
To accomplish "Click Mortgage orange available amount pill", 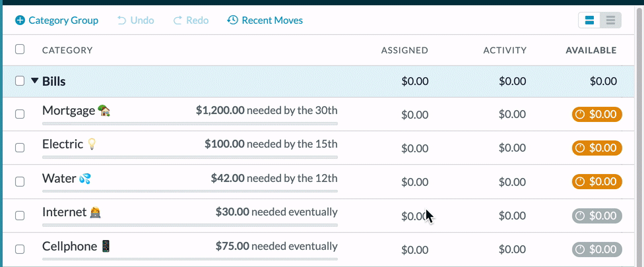I will click(596, 115).
